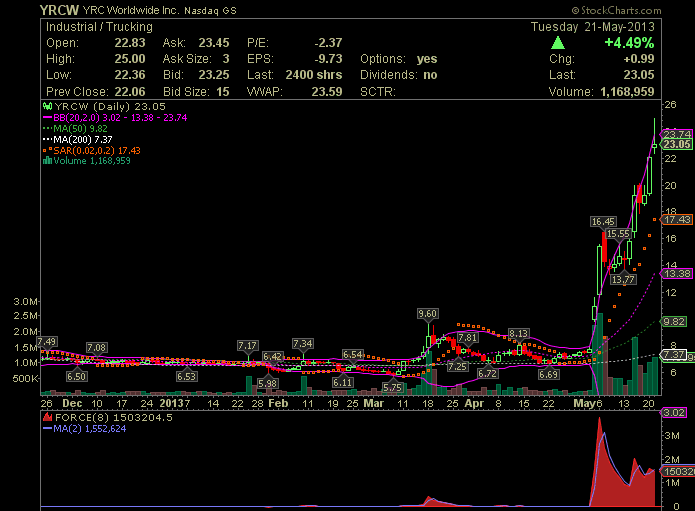Click the green Volume legend icon
The width and height of the screenshot is (695, 511).
46,160
